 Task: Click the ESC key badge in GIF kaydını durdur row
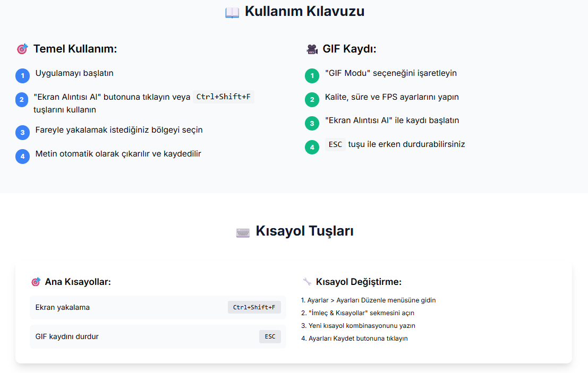point(270,336)
